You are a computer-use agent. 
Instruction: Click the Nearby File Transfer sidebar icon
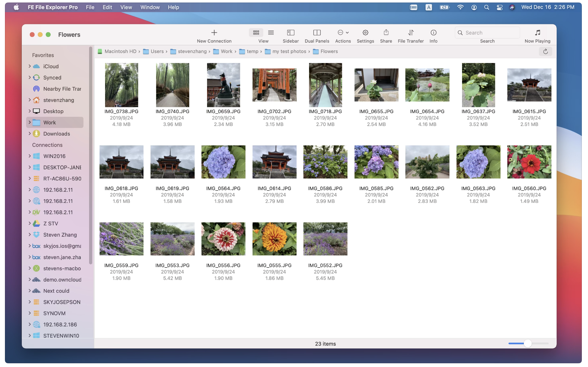(36, 89)
